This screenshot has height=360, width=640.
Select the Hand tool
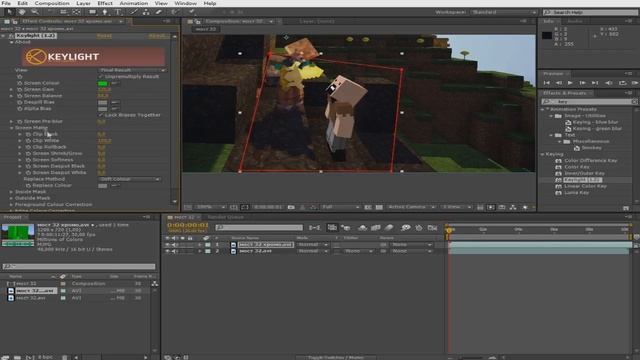coord(22,12)
